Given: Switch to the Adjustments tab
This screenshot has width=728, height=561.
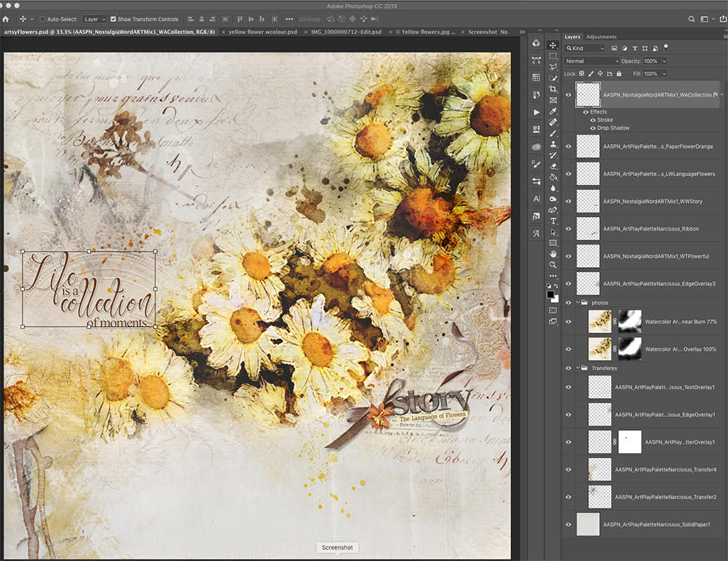Looking at the screenshot, I should pyautogui.click(x=601, y=36).
